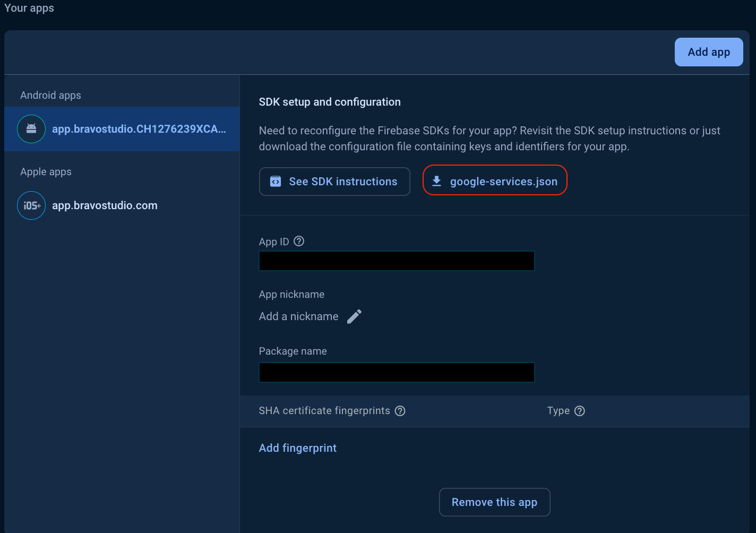Click the Package name label
Viewport: 756px width, 533px height.
point(293,351)
